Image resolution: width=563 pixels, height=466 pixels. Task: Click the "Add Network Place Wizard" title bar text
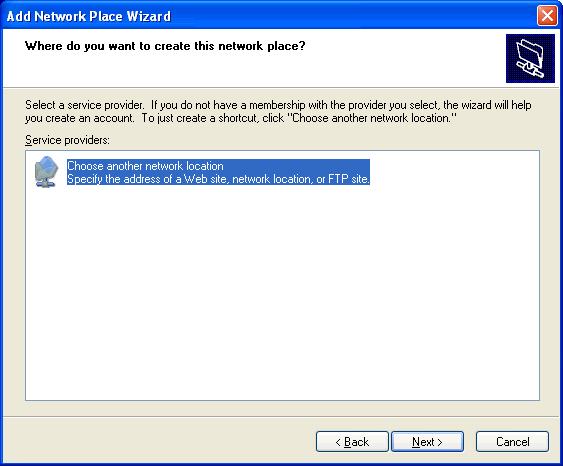click(89, 16)
